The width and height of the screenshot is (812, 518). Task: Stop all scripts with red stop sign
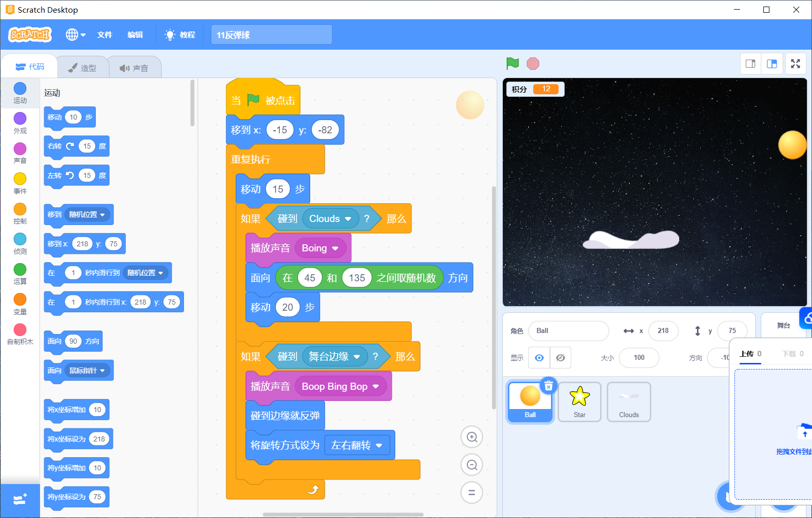click(533, 63)
